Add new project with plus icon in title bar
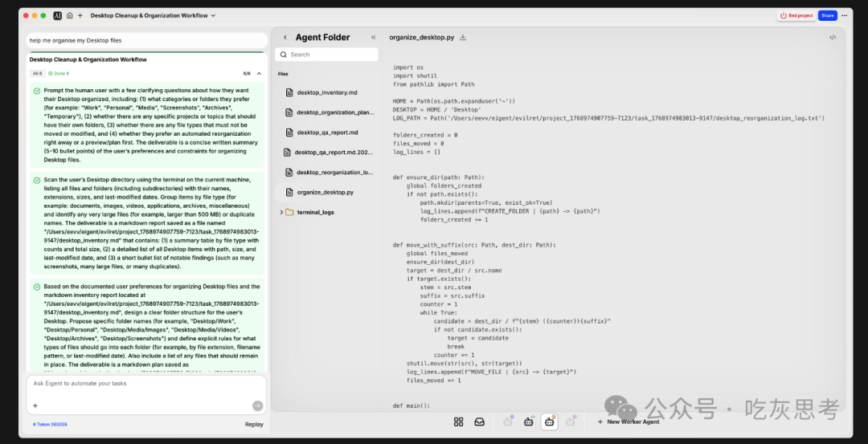The height and width of the screenshot is (444, 868). point(80,15)
